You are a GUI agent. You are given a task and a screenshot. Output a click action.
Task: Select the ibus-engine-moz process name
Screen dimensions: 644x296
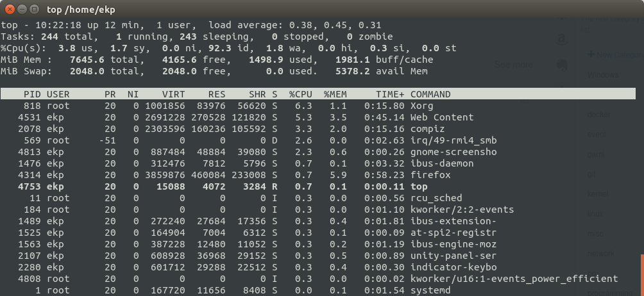tap(453, 244)
